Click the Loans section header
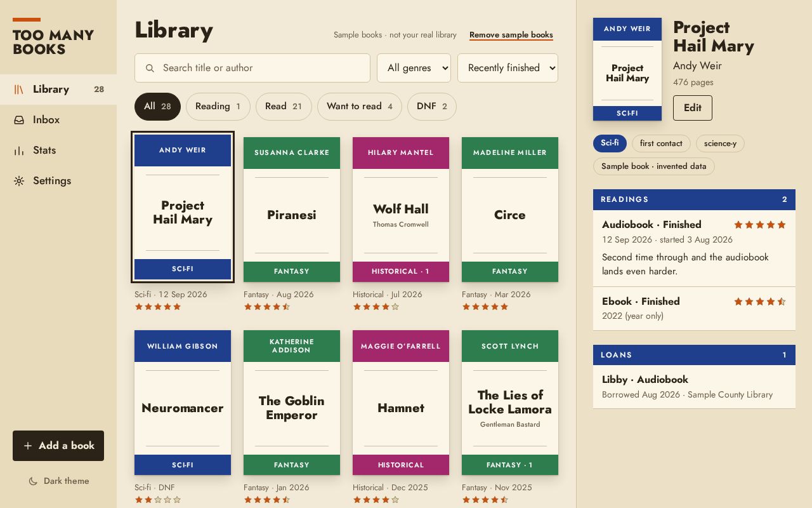Viewport: 812px width, 508px height. 694,355
